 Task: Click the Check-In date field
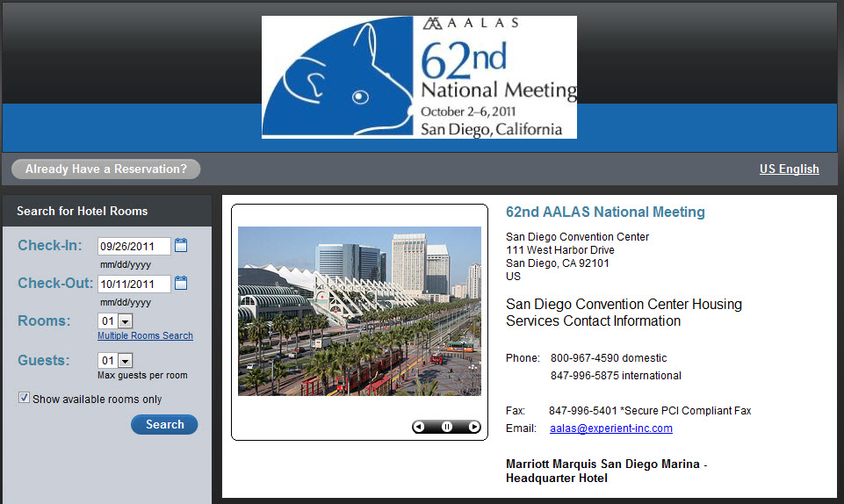point(134,247)
